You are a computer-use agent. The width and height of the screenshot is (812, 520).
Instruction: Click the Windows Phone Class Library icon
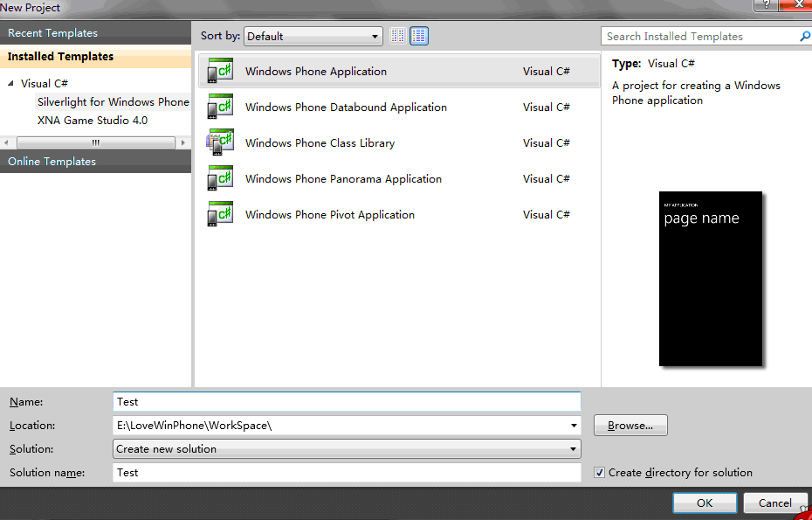pyautogui.click(x=220, y=142)
